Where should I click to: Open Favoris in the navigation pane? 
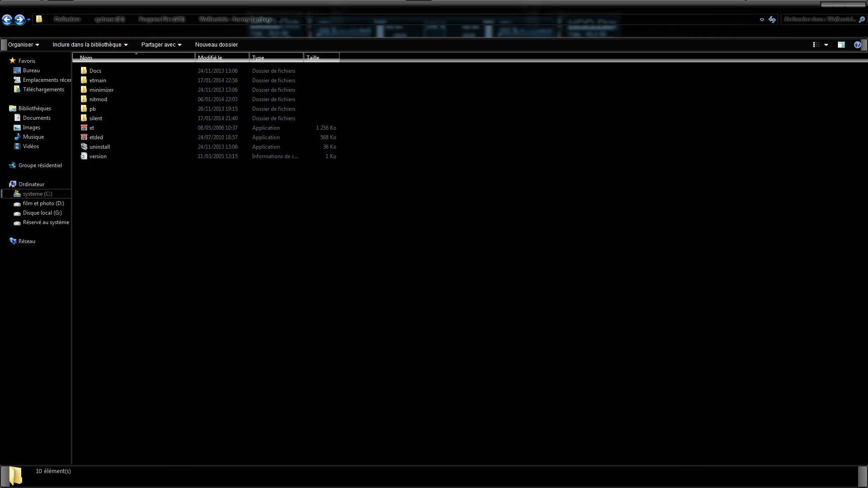click(27, 61)
